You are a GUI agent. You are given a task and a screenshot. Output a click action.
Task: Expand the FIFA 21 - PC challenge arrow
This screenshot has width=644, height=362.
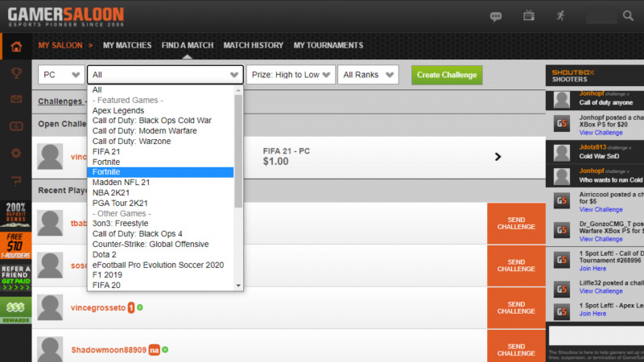pyautogui.click(x=497, y=157)
